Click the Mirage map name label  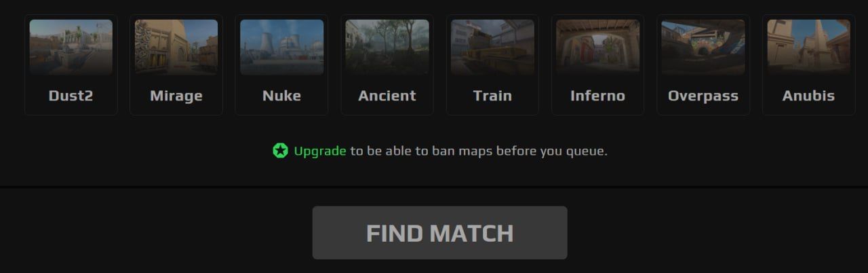click(x=176, y=96)
